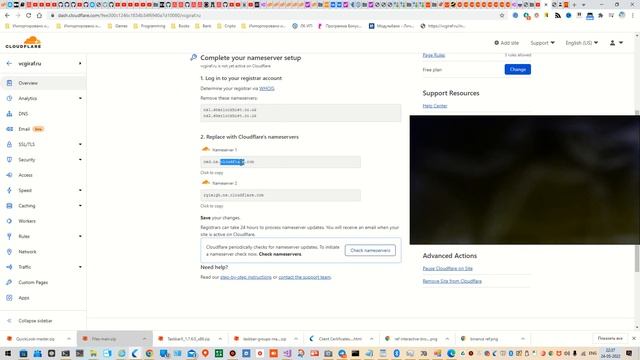Open the WHOIS link
Viewport: 640px width, 360px height.
coord(267,89)
